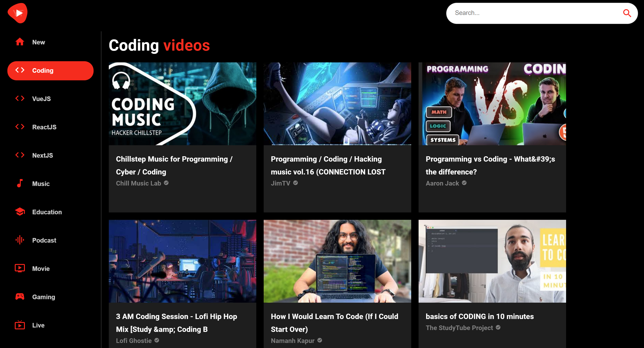
Task: Click the music note icon
Action: point(20,183)
